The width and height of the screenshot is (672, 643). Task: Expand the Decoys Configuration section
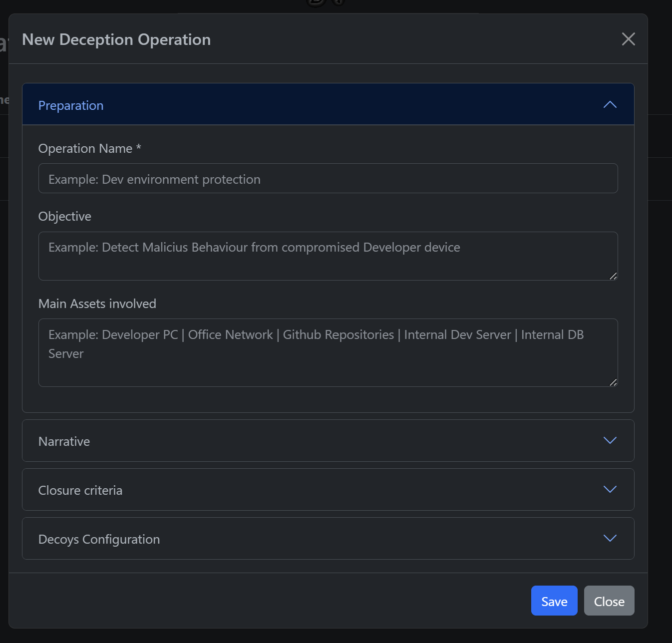pos(328,539)
